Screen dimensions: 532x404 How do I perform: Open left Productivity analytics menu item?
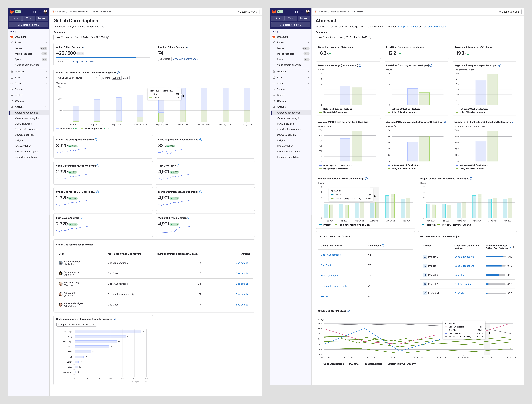(26, 152)
